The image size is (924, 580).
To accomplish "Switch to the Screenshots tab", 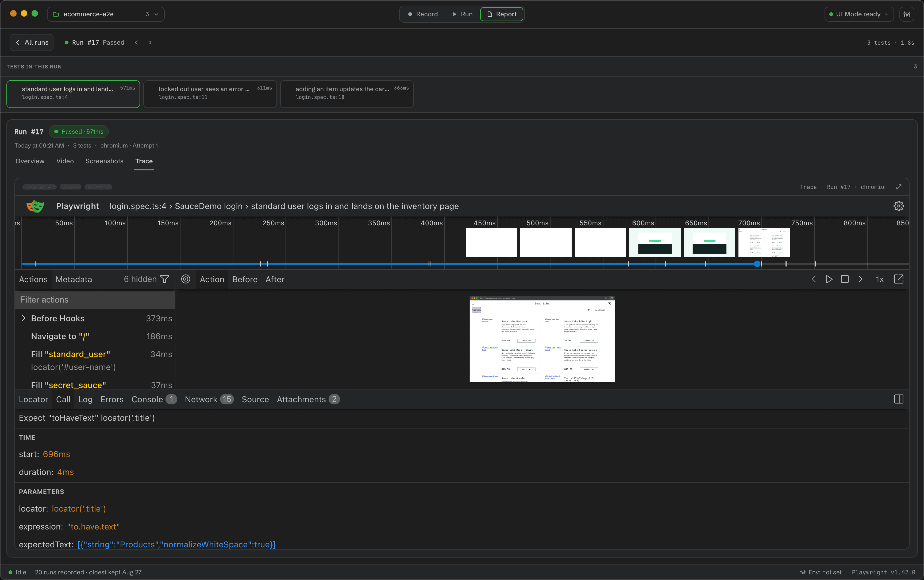I will (104, 161).
